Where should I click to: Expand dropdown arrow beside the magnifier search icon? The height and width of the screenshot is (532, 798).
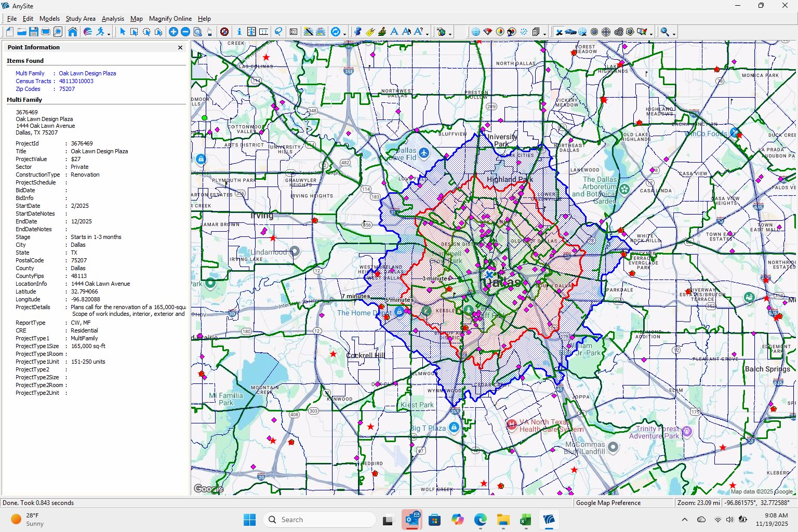click(x=674, y=34)
